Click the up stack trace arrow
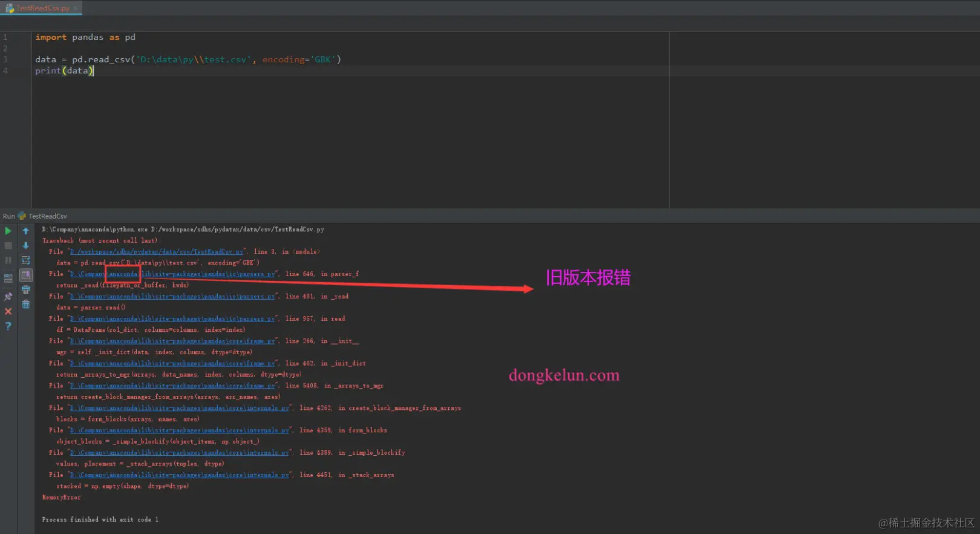The height and width of the screenshot is (534, 980). click(x=25, y=231)
